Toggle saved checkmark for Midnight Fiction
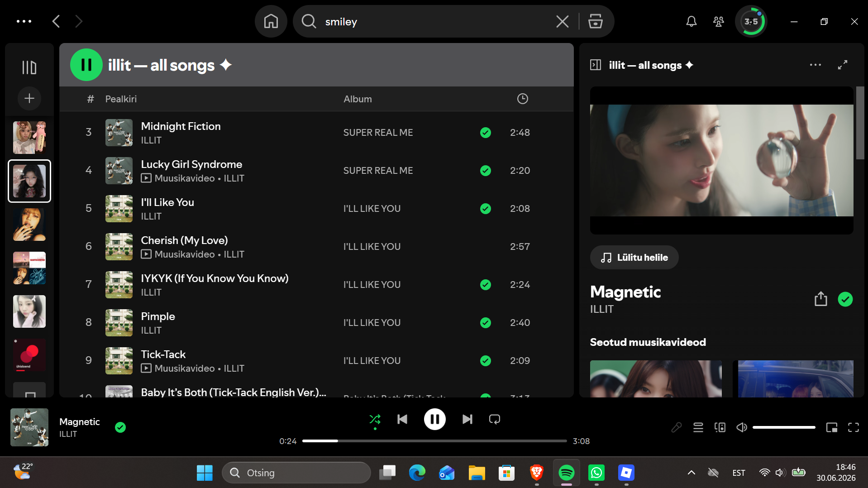The height and width of the screenshot is (488, 868). click(485, 133)
